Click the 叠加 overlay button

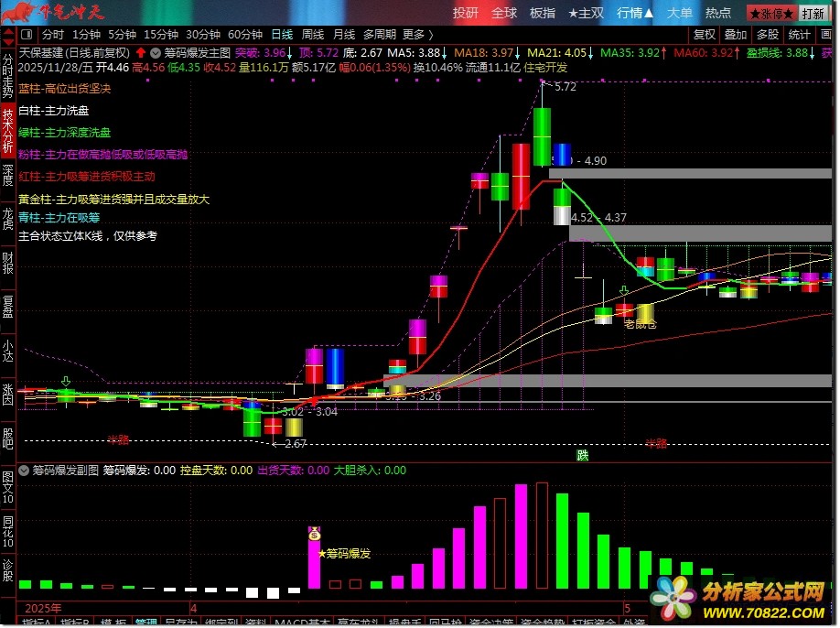point(735,35)
